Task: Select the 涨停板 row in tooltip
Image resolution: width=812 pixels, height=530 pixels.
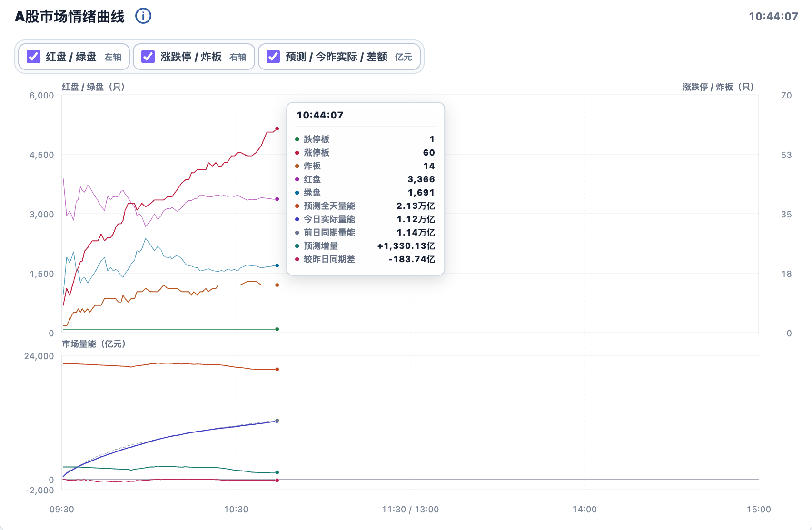Action: click(x=365, y=153)
